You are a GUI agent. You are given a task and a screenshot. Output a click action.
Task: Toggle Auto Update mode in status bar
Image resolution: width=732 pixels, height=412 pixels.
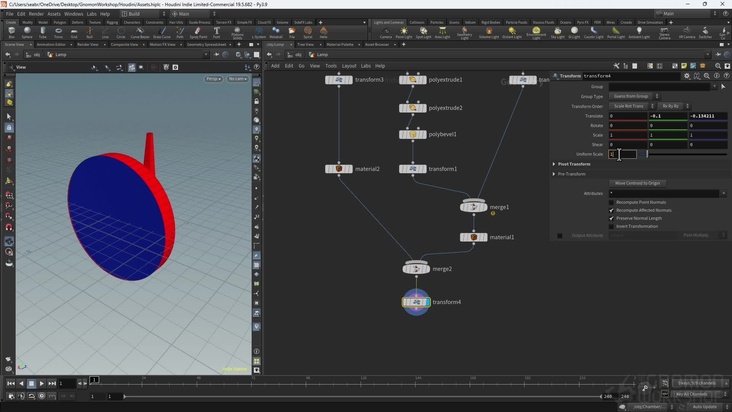[704, 407]
